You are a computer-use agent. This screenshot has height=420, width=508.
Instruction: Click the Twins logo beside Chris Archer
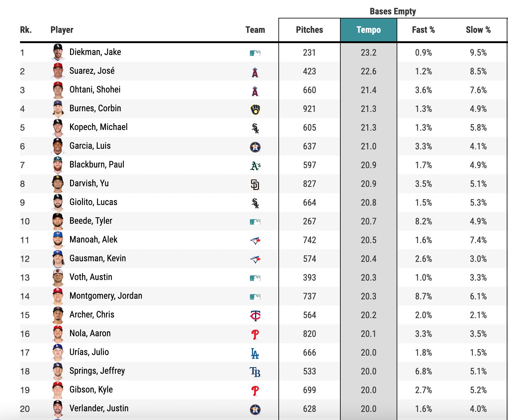coord(255,316)
